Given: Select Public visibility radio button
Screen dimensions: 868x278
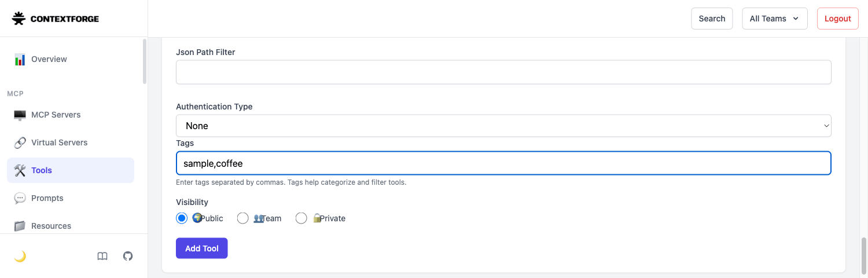Looking at the screenshot, I should [182, 218].
